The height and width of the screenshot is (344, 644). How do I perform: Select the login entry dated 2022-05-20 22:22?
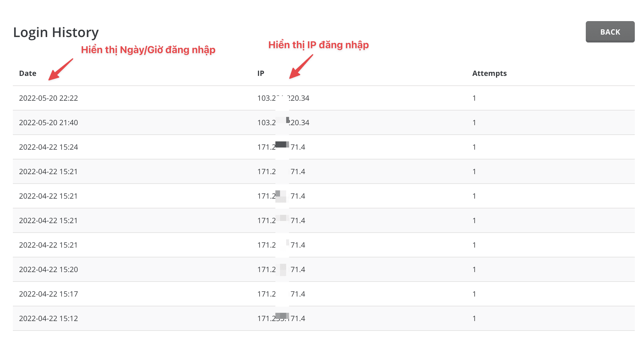point(48,98)
